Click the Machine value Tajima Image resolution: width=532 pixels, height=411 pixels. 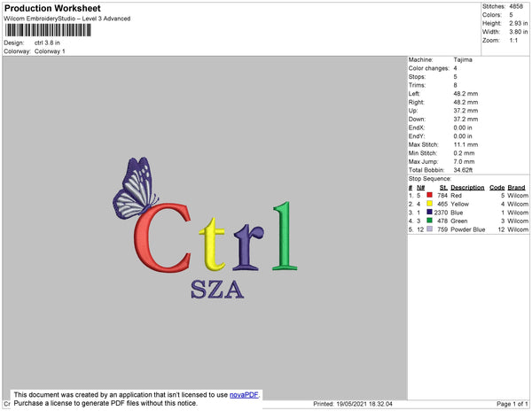tap(463, 59)
